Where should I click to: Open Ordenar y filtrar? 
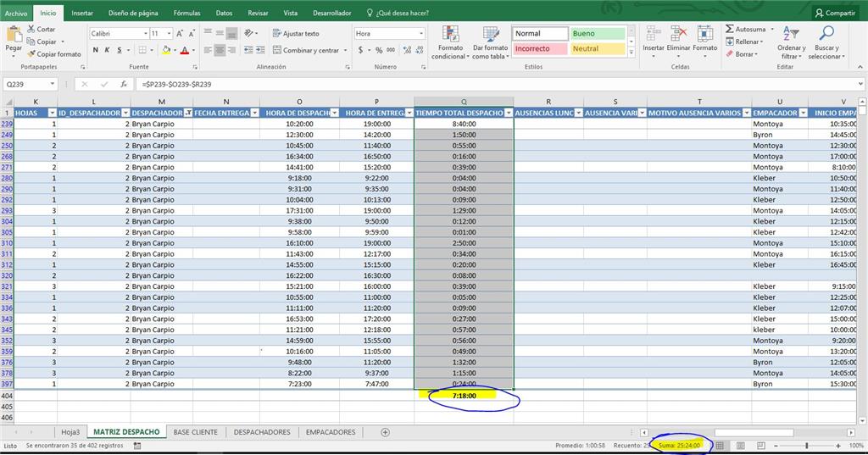coord(791,42)
